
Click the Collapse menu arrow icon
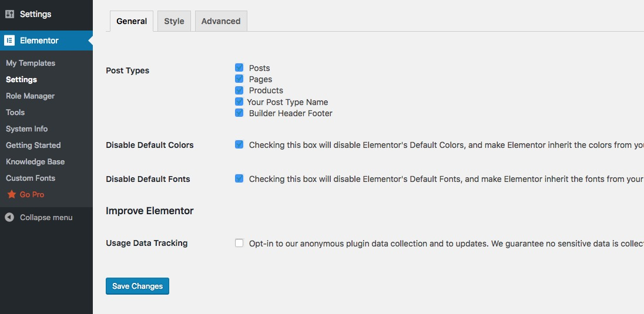[9, 217]
